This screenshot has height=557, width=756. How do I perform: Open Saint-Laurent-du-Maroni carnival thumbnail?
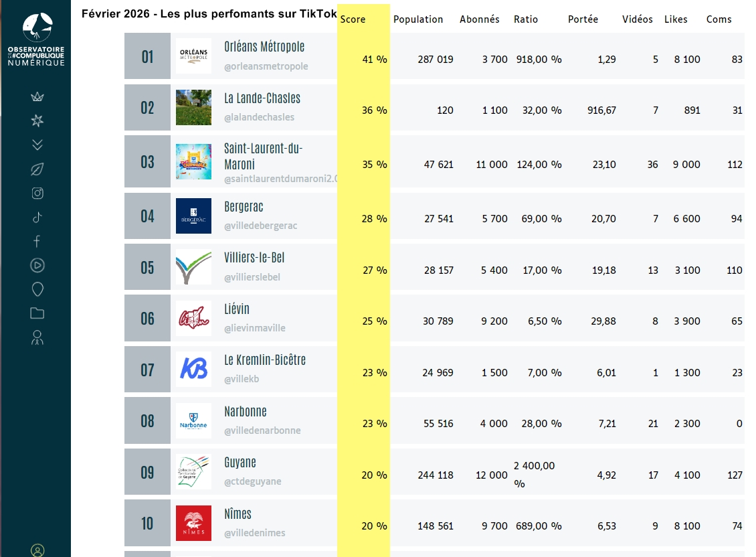[193, 161]
